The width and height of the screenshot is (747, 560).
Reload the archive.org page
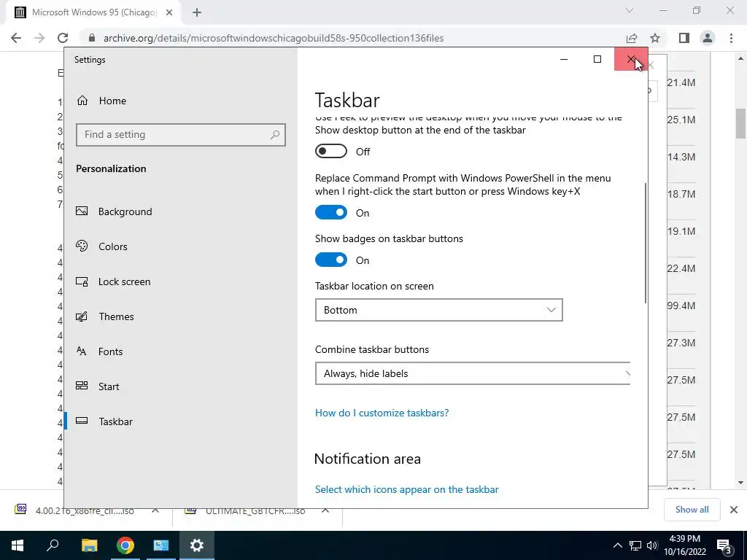pyautogui.click(x=63, y=38)
